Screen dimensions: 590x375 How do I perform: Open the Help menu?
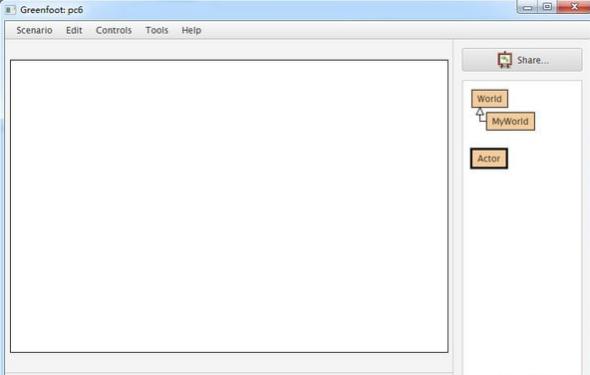191,30
